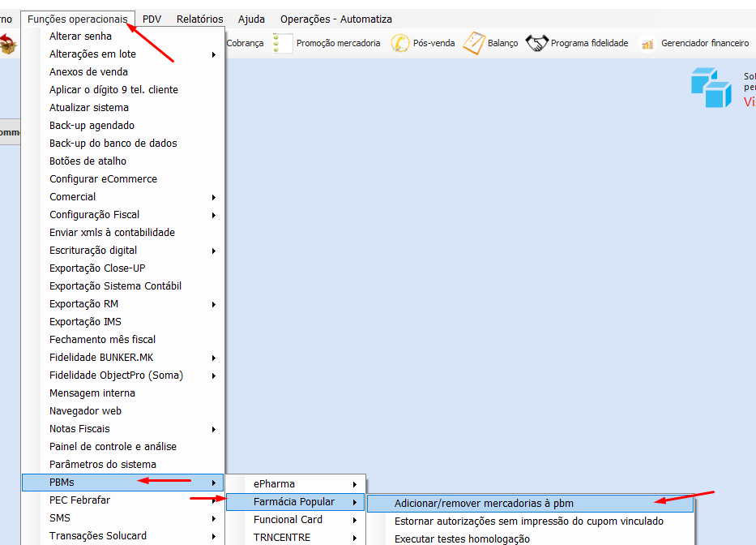Click Back-up do banco de dados

(113, 144)
